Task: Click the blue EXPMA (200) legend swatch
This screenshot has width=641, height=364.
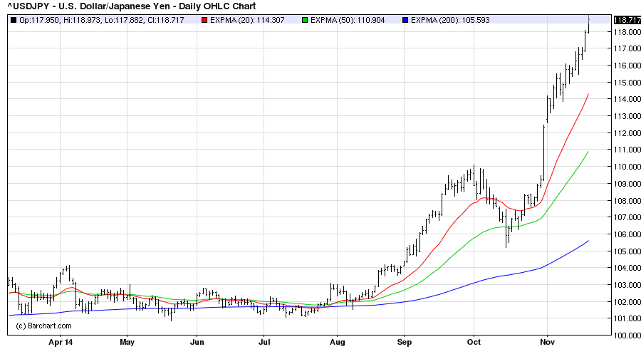Action: [x=405, y=20]
